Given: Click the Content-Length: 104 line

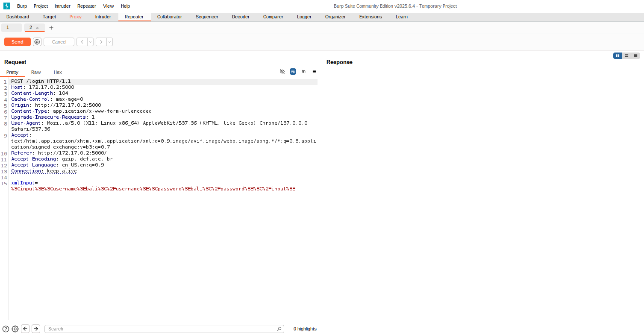Looking at the screenshot, I should [x=40, y=93].
